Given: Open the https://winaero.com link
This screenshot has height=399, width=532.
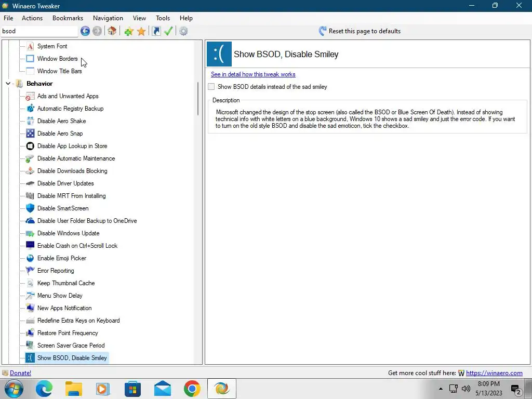Looking at the screenshot, I should (494, 373).
